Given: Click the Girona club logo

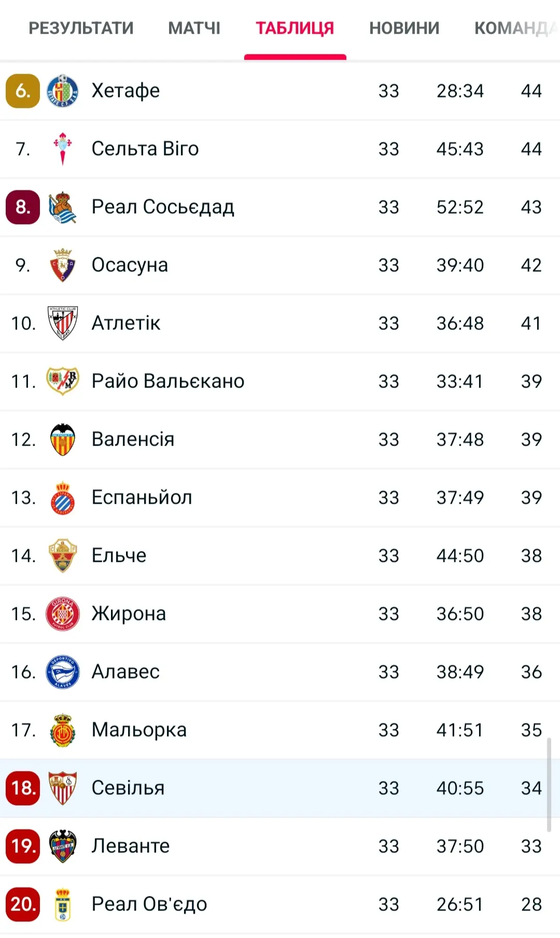Looking at the screenshot, I should tap(63, 614).
